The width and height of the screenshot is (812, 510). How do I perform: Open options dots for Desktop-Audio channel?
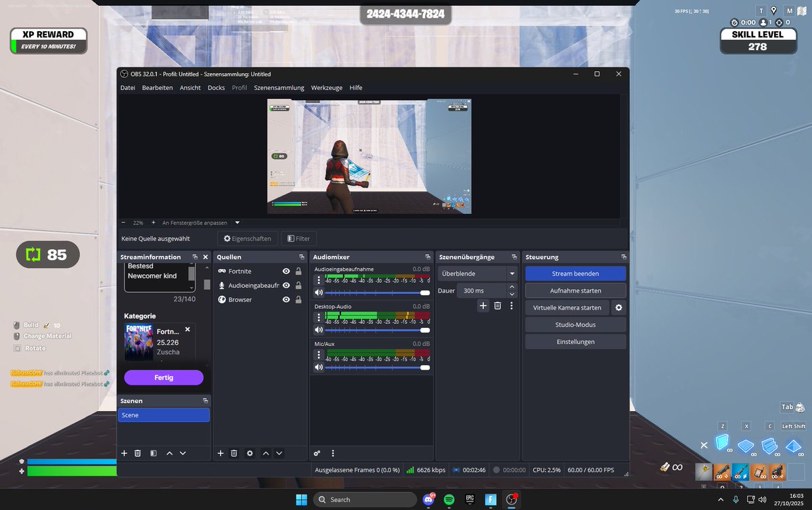point(319,317)
